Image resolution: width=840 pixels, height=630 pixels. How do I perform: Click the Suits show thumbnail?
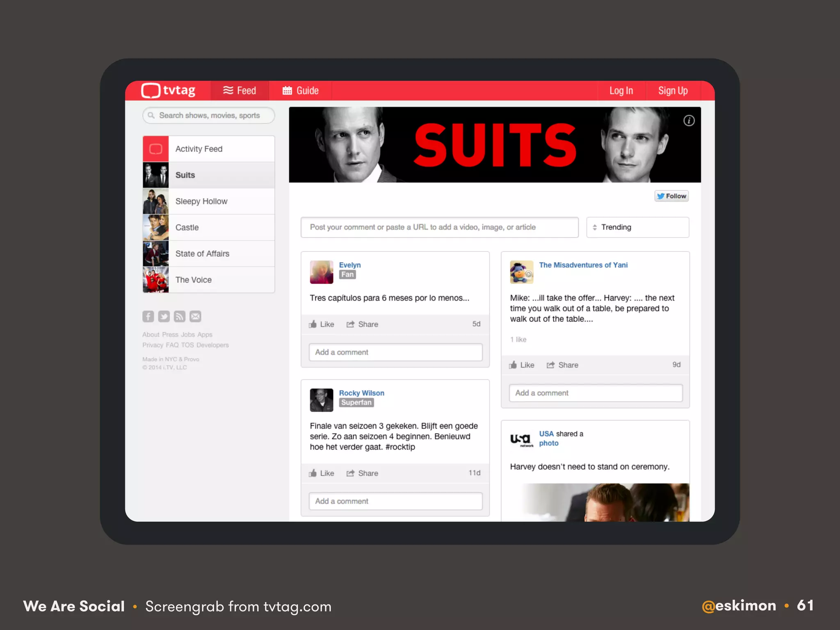[156, 175]
